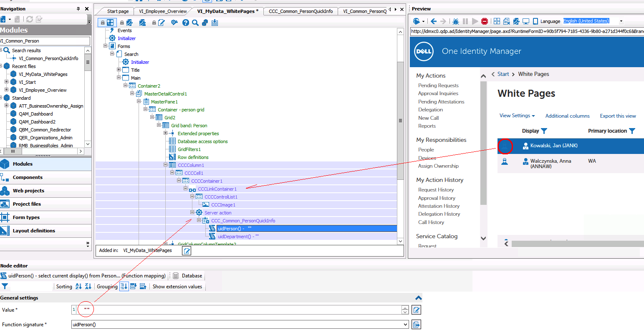
Task: Open the Form types section
Action: (45, 217)
